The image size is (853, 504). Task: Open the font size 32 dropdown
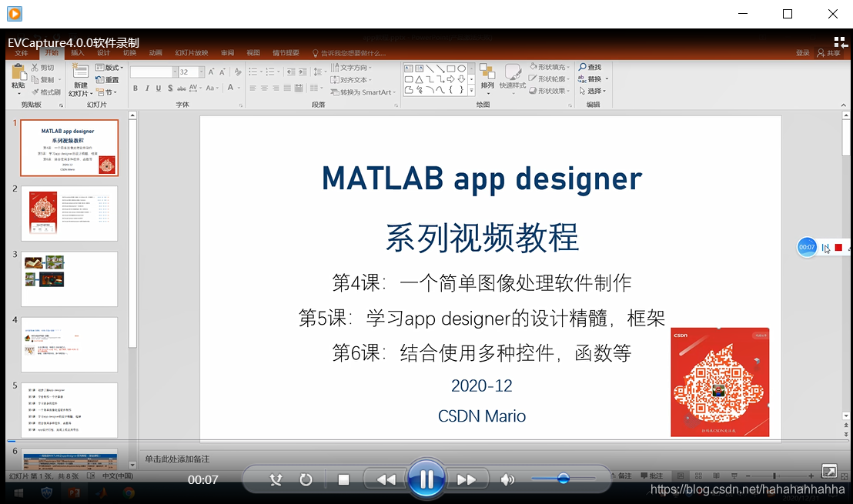click(x=201, y=72)
